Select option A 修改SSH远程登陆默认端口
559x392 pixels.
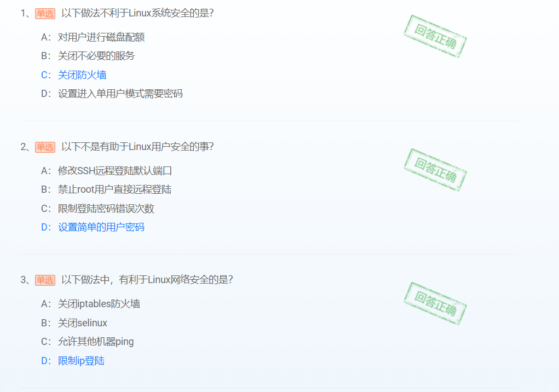pos(106,171)
